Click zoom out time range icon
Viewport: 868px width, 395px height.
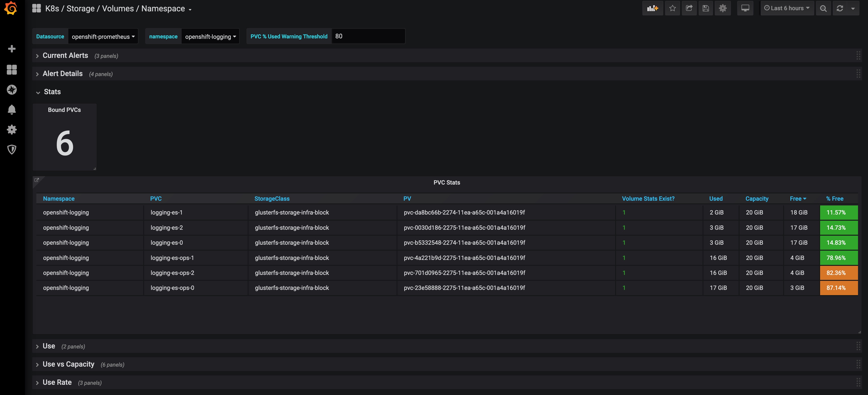pyautogui.click(x=823, y=8)
